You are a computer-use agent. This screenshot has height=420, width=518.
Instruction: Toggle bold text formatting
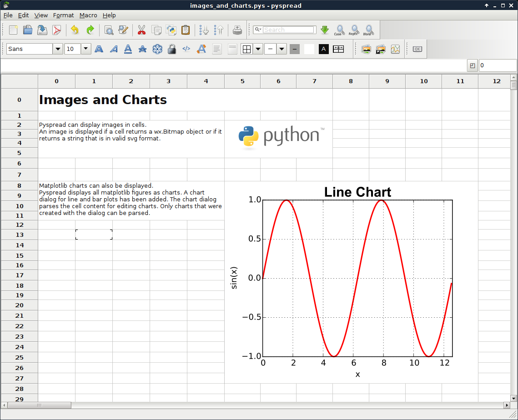(99, 49)
